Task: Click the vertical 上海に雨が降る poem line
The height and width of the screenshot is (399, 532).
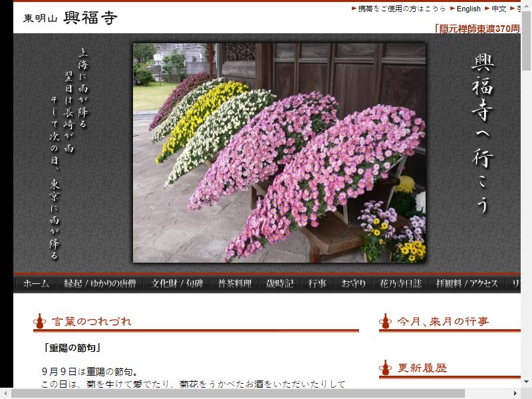Action: [83, 88]
